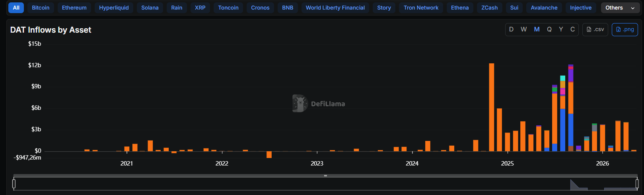Filter by World Liberty Financial

pos(335,8)
